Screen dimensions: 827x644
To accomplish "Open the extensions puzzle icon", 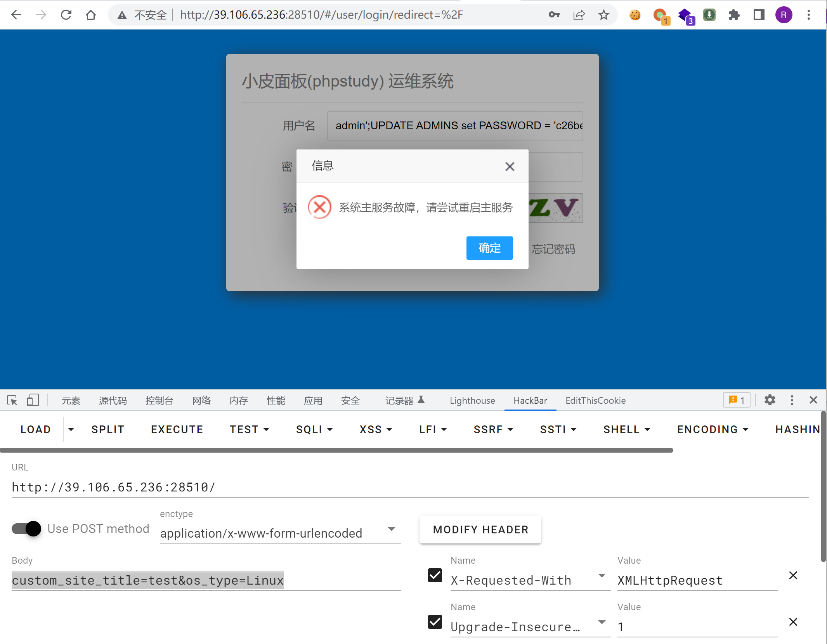I will click(x=734, y=15).
